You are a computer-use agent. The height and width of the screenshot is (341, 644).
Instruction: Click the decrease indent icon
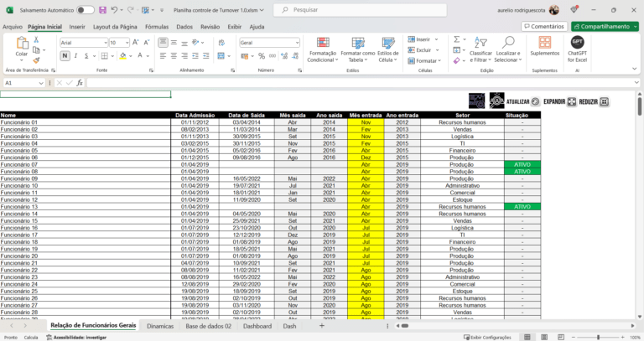click(195, 56)
